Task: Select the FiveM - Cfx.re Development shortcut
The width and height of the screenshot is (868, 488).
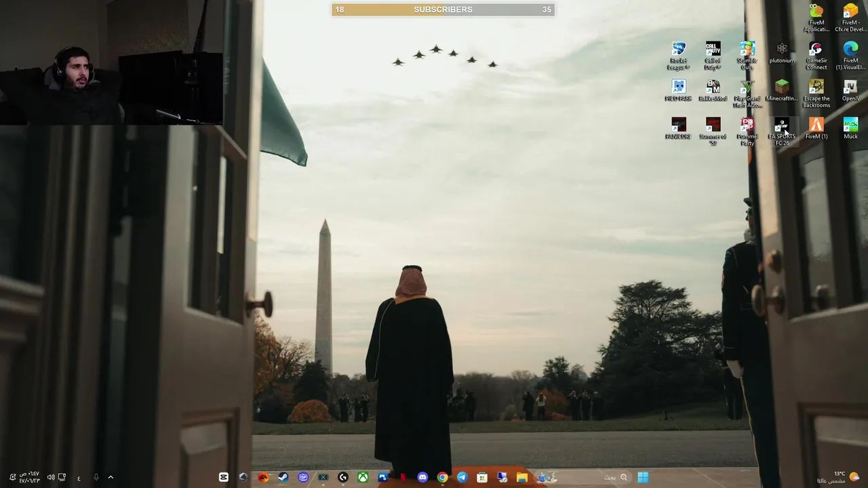Action: click(x=850, y=18)
